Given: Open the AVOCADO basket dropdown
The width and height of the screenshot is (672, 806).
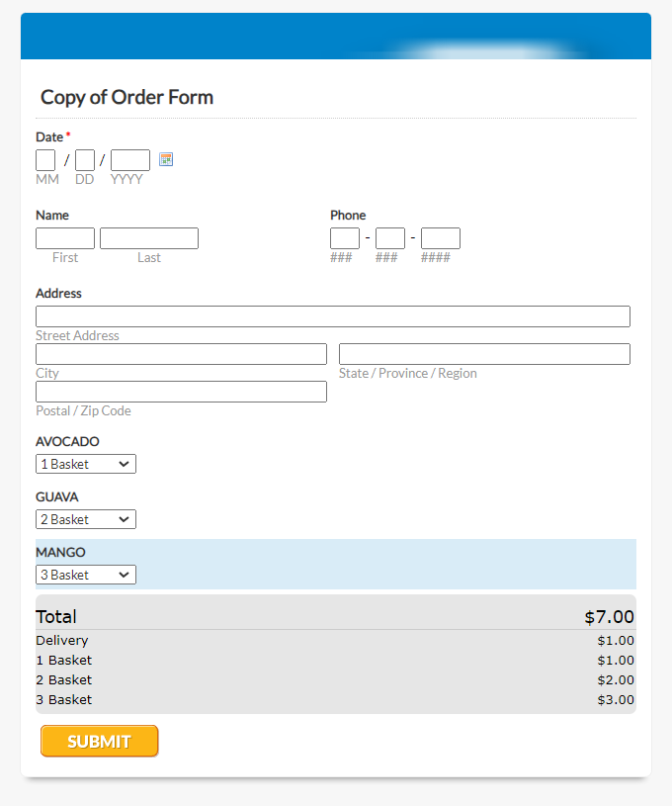Looking at the screenshot, I should 86,464.
